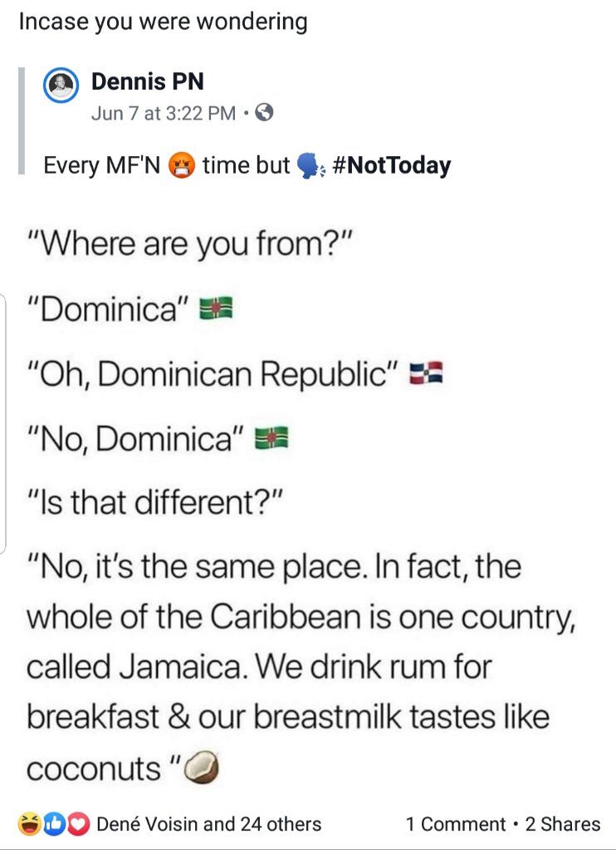Click the "Is that different?" line
The height and width of the screenshot is (850, 616).
tap(155, 502)
